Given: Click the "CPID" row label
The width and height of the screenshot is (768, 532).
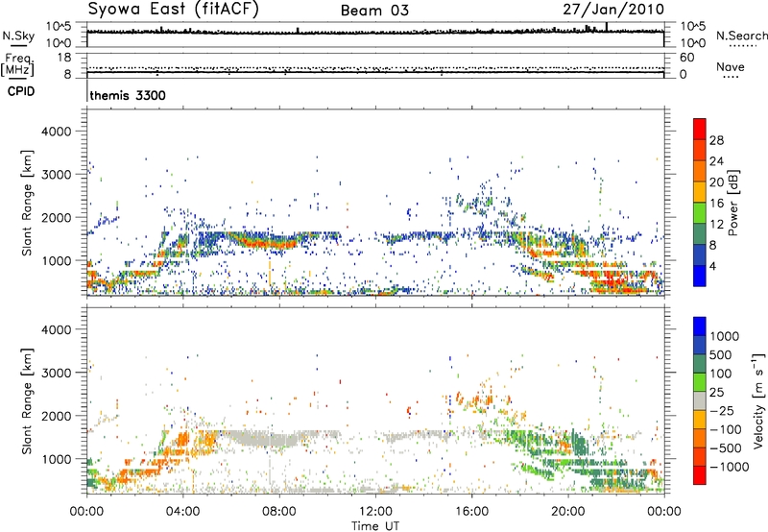Looking at the screenshot, I should [21, 91].
